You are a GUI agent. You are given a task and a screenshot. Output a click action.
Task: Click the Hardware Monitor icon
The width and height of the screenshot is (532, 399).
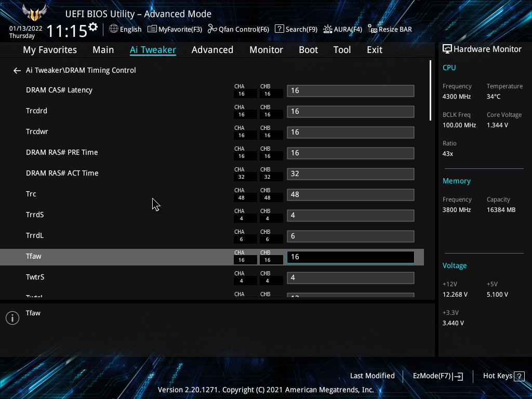(447, 49)
